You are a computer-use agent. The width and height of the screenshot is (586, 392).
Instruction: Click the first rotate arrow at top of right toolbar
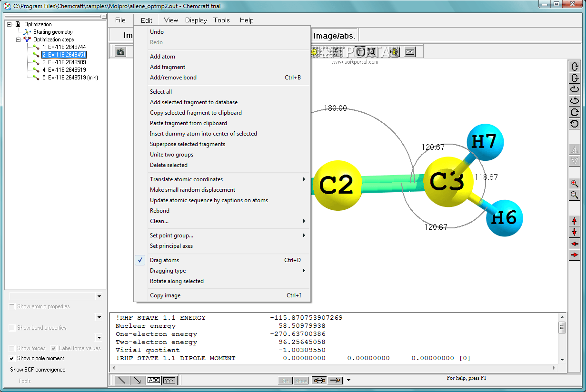pos(575,67)
